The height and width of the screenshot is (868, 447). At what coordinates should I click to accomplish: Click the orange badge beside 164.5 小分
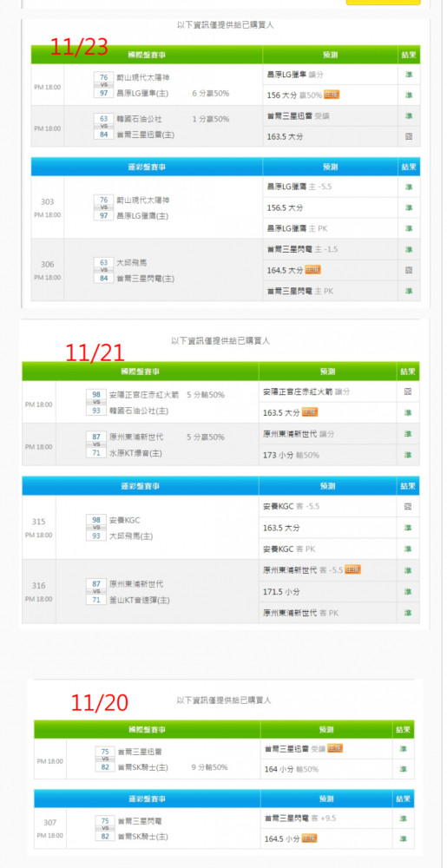click(x=309, y=839)
